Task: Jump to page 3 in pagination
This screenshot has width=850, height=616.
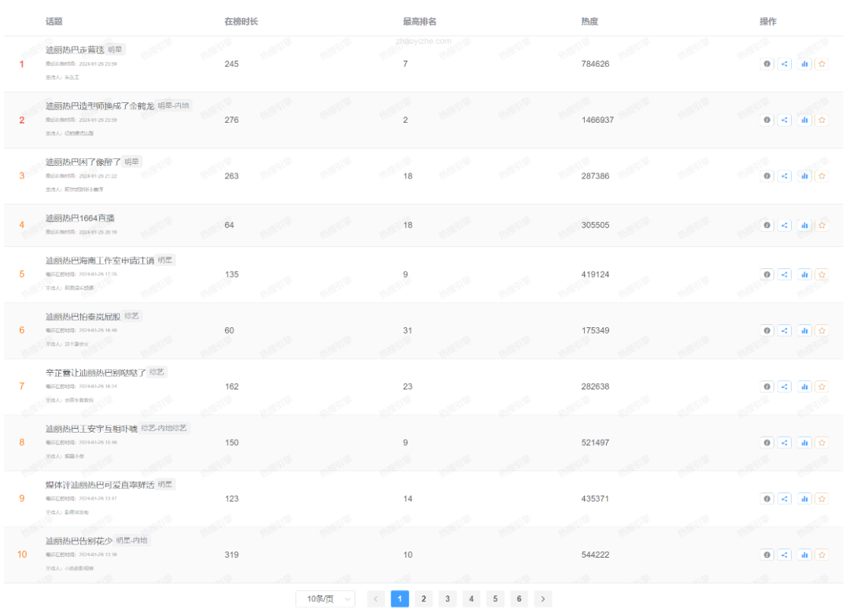Action: coord(447,599)
